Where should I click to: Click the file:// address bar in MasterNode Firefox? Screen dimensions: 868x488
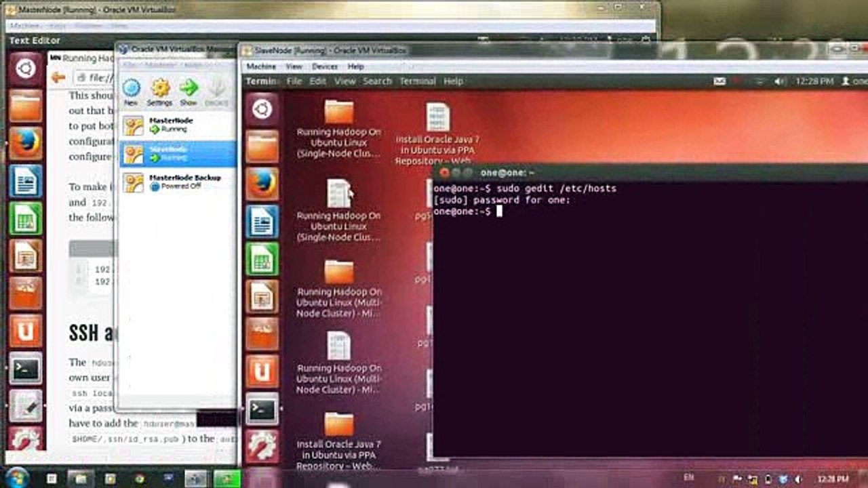point(94,78)
